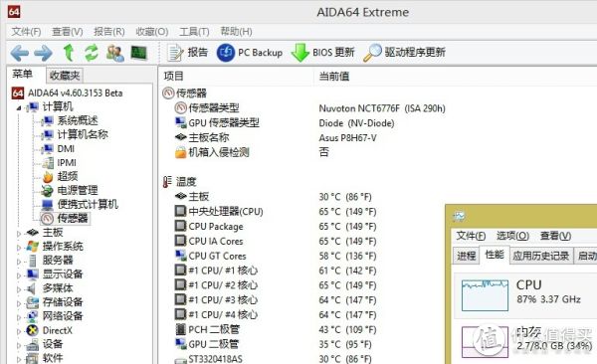
Task: Select CPU graph thumbnail in Task Manager
Action: (x=485, y=295)
